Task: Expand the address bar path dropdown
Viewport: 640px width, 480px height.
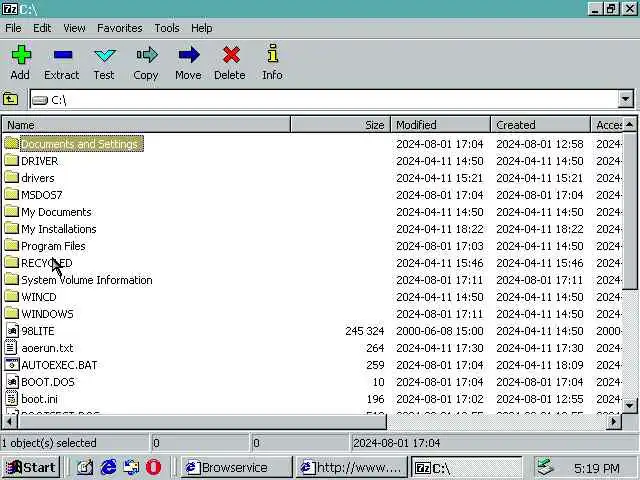Action: pos(626,99)
